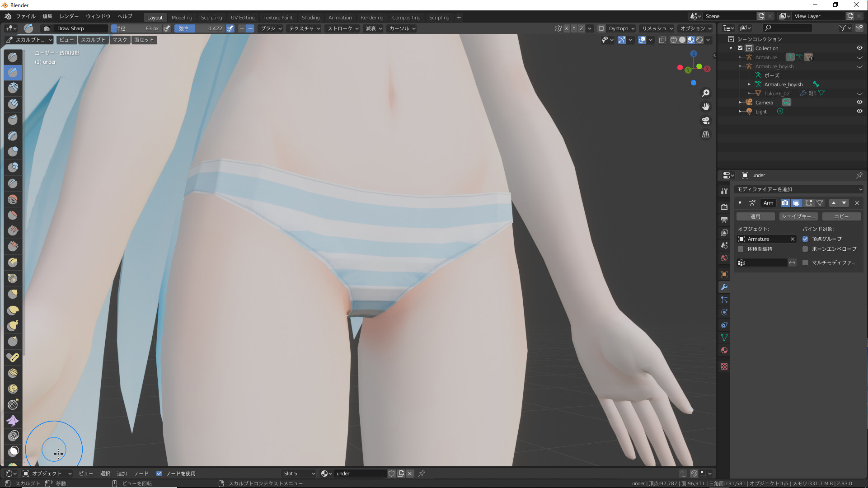This screenshot has width=868, height=488.
Task: Hide the Camera object in outliner
Action: click(x=859, y=102)
